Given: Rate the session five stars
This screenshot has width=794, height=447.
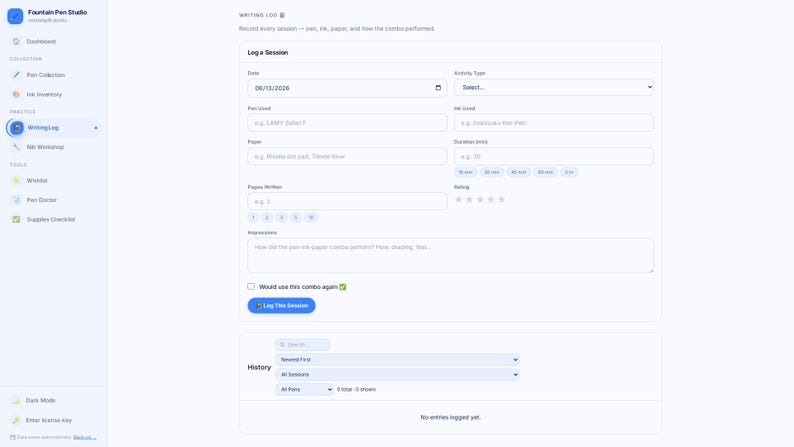Looking at the screenshot, I should click(x=501, y=199).
